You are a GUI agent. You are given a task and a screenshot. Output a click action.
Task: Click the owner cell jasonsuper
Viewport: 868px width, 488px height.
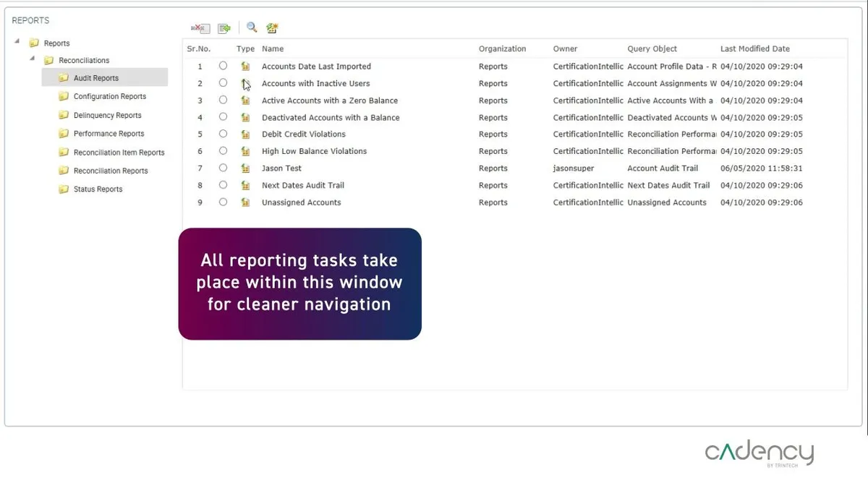click(x=572, y=168)
